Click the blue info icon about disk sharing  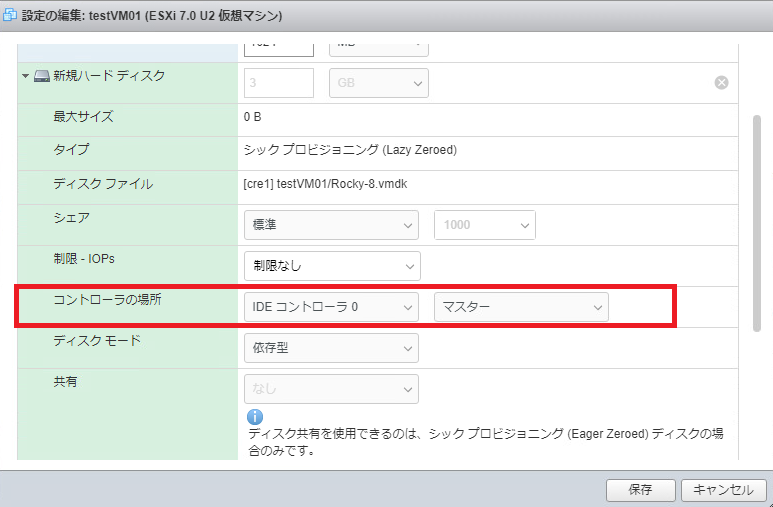coord(255,416)
